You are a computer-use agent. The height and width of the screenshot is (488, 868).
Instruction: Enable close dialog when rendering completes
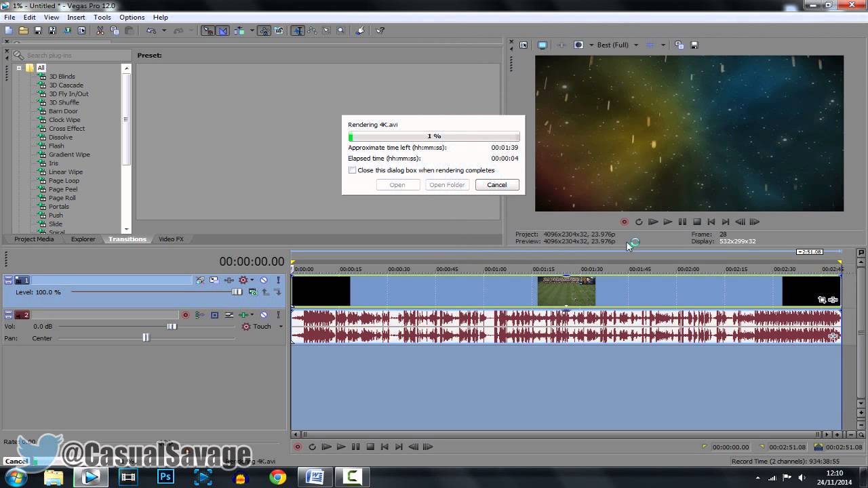(352, 170)
